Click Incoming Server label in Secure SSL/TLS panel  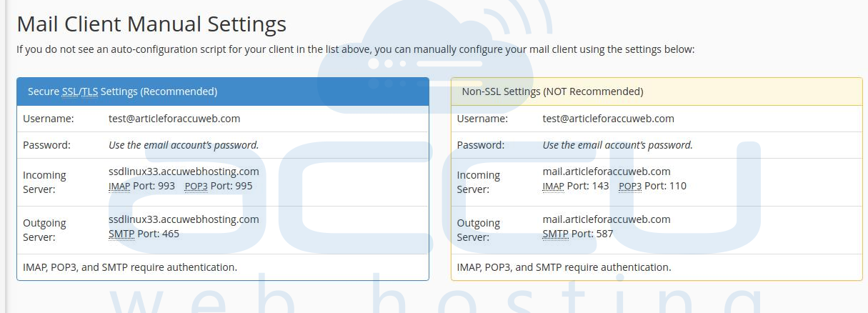pyautogui.click(x=44, y=182)
